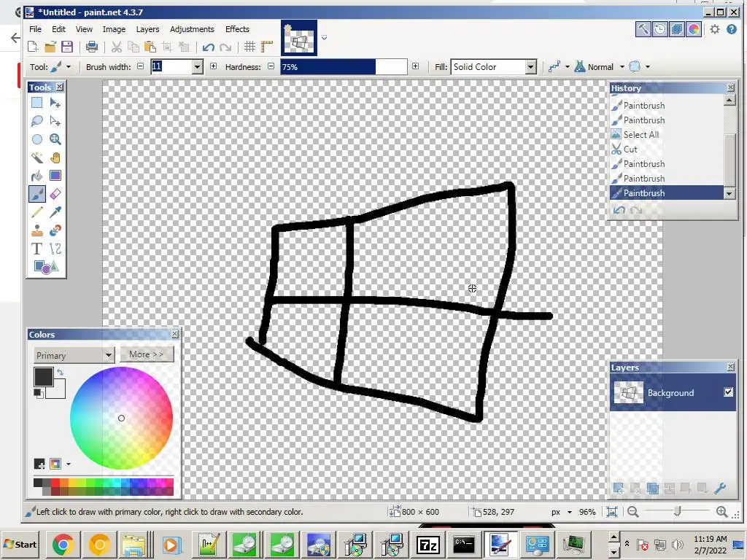Click the More >> button in Colors
This screenshot has width=747, height=560.
point(146,354)
